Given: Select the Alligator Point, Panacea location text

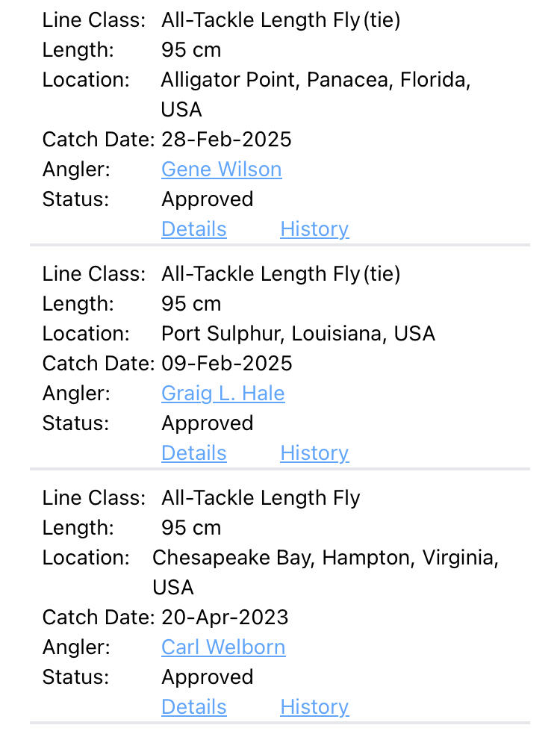Looking at the screenshot, I should tap(315, 80).
